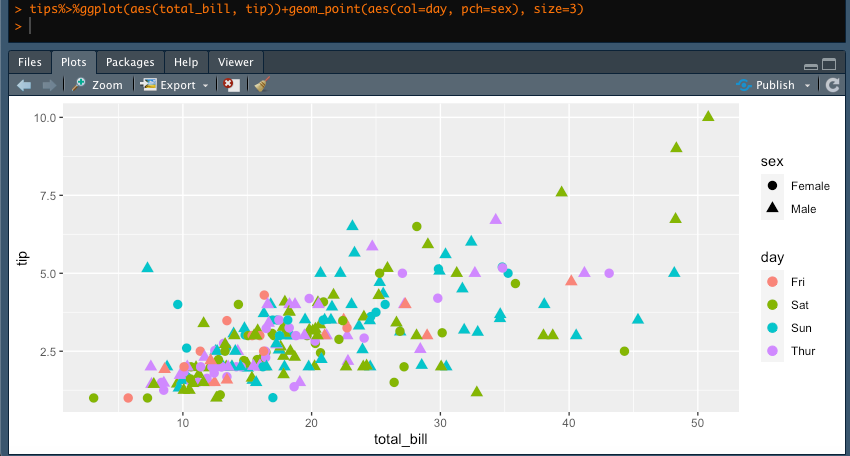
Task: Switch to the Help tab
Action: pyautogui.click(x=186, y=62)
